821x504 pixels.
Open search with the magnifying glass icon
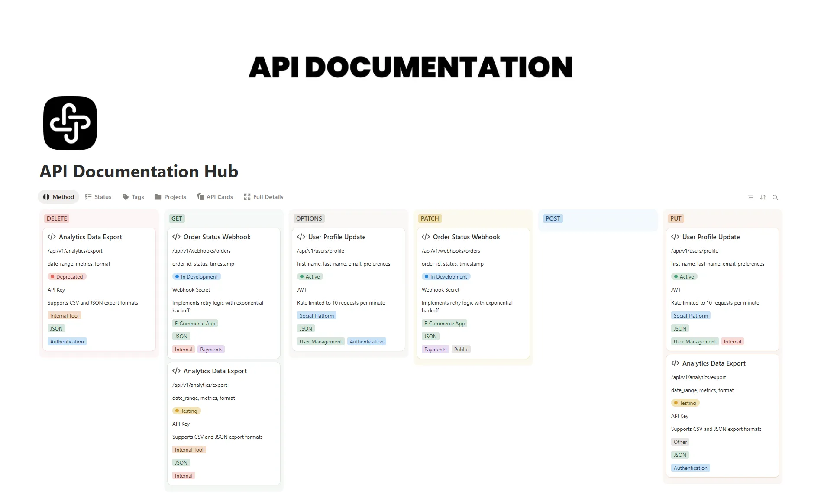[x=775, y=197]
